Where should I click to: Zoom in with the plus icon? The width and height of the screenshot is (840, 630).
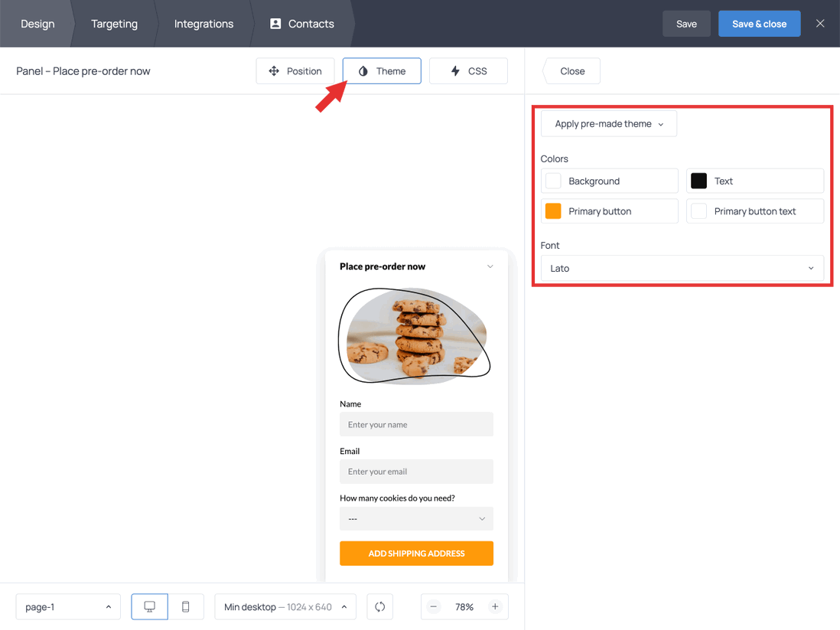[496, 606]
